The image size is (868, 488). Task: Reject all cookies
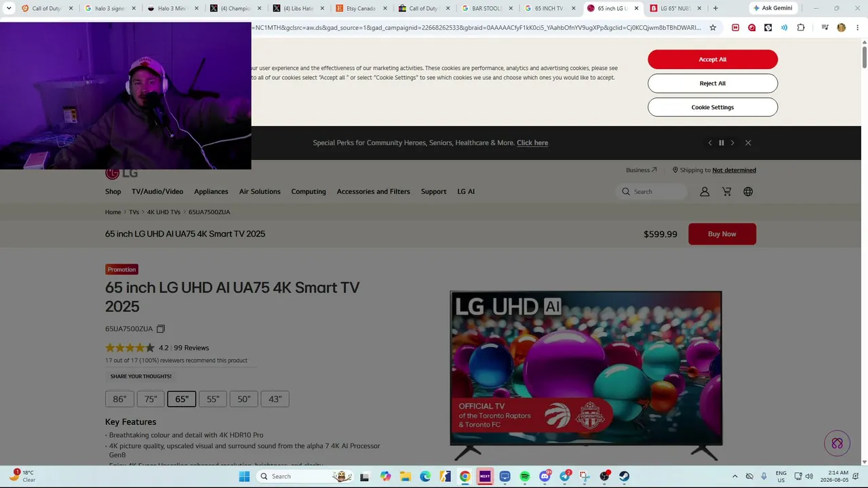point(713,83)
